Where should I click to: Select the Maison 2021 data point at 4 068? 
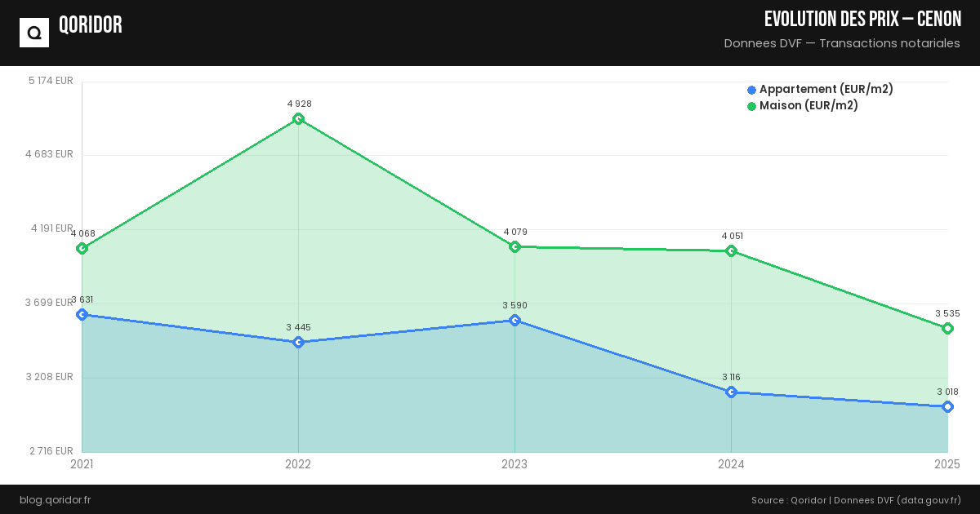(82, 248)
